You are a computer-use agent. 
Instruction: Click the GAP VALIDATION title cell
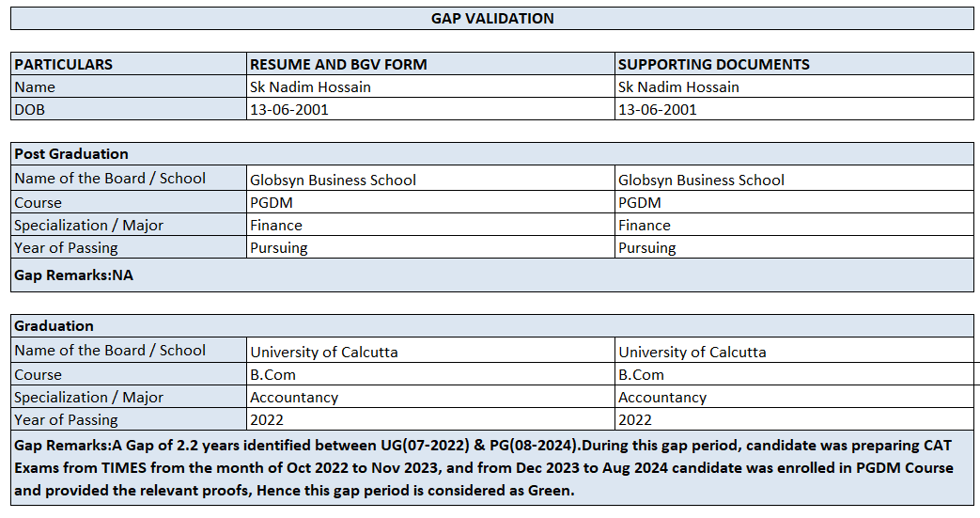492,18
